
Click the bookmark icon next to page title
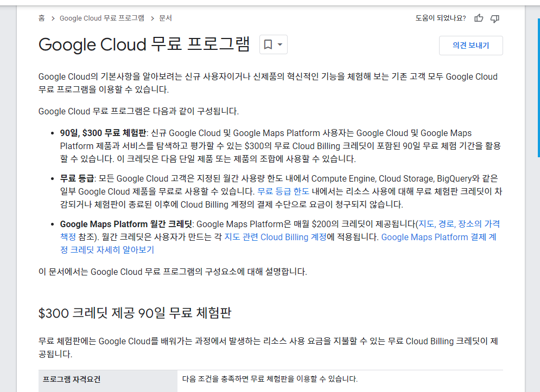[x=268, y=44]
